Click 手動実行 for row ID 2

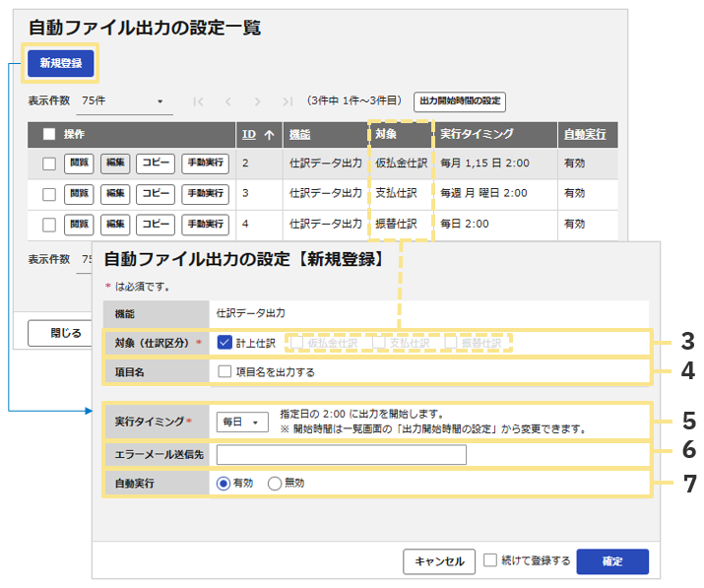(205, 163)
